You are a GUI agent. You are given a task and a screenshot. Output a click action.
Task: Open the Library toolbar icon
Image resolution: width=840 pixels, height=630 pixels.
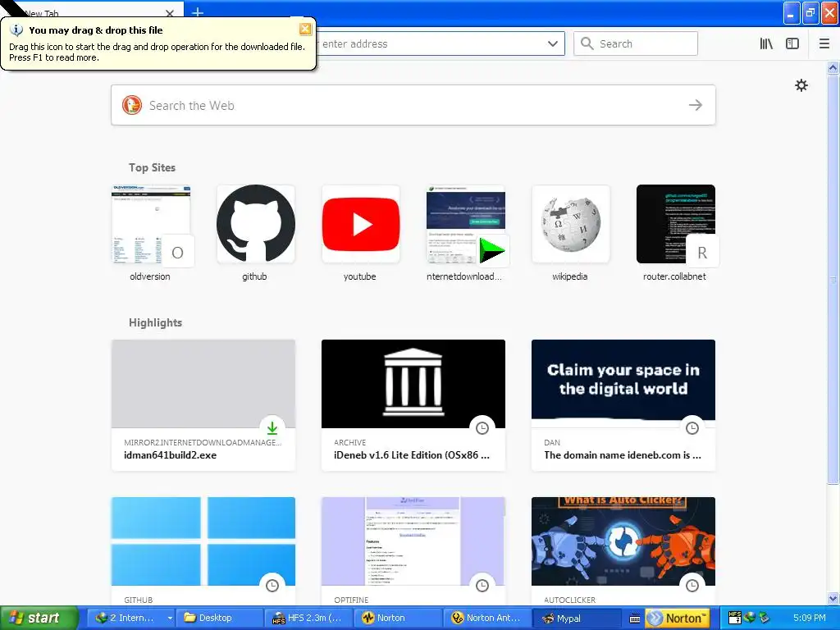point(766,43)
